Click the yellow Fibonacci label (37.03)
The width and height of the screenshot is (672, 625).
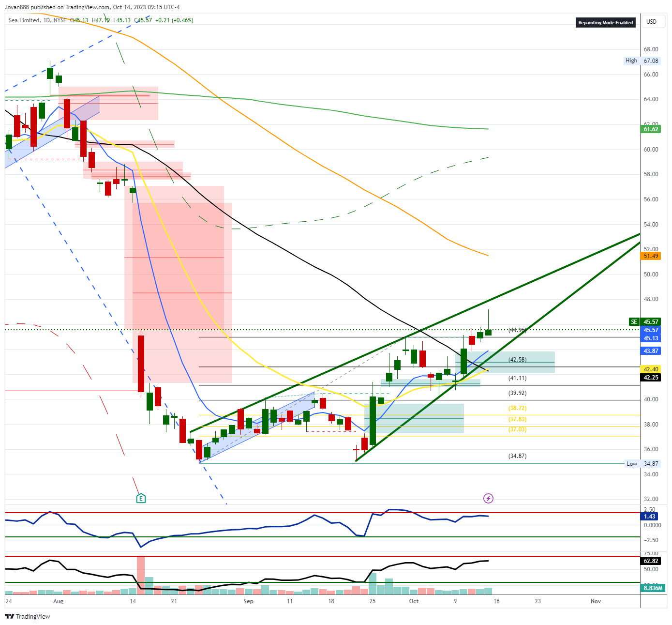tap(517, 429)
